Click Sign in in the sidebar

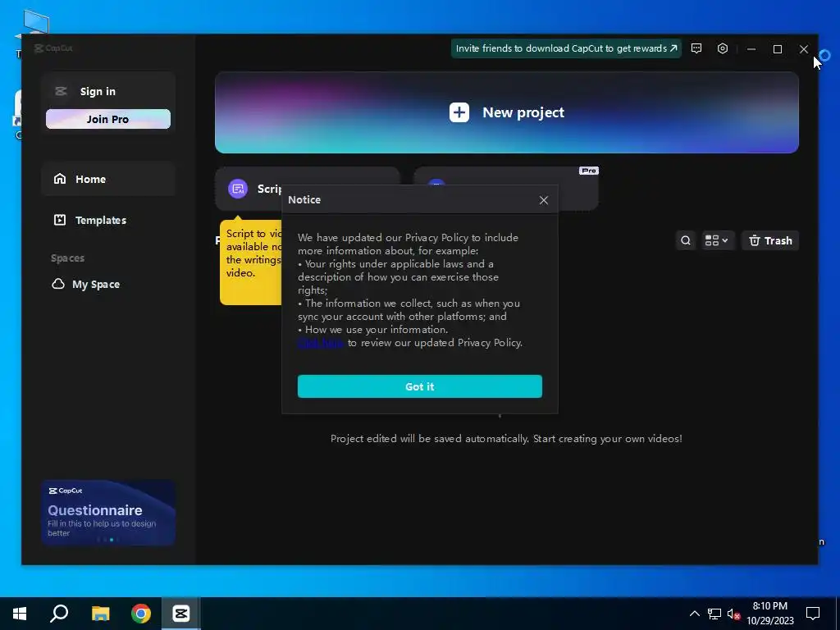98,92
